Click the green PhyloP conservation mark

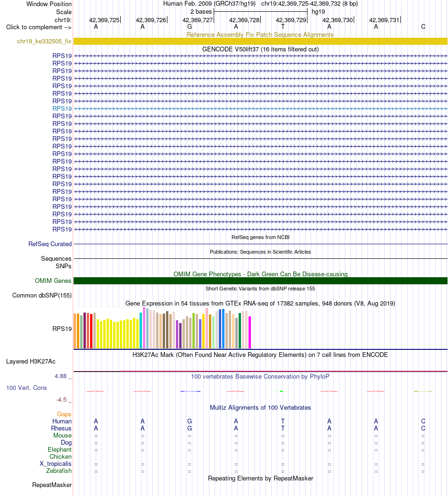pyautogui.click(x=282, y=391)
